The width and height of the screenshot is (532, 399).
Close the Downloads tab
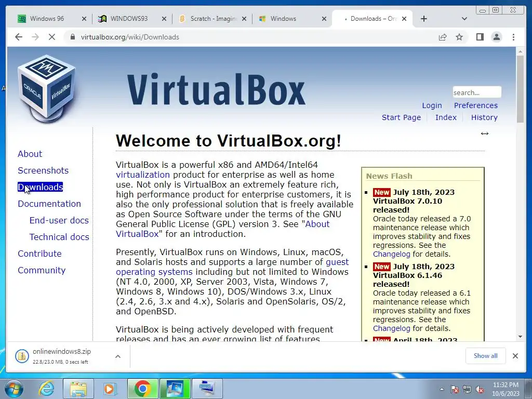click(x=404, y=19)
